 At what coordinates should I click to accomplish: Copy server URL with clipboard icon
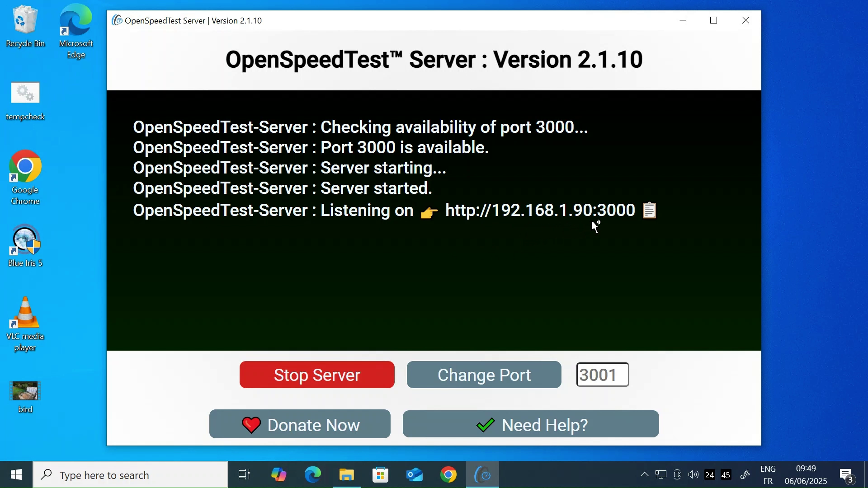649,210
